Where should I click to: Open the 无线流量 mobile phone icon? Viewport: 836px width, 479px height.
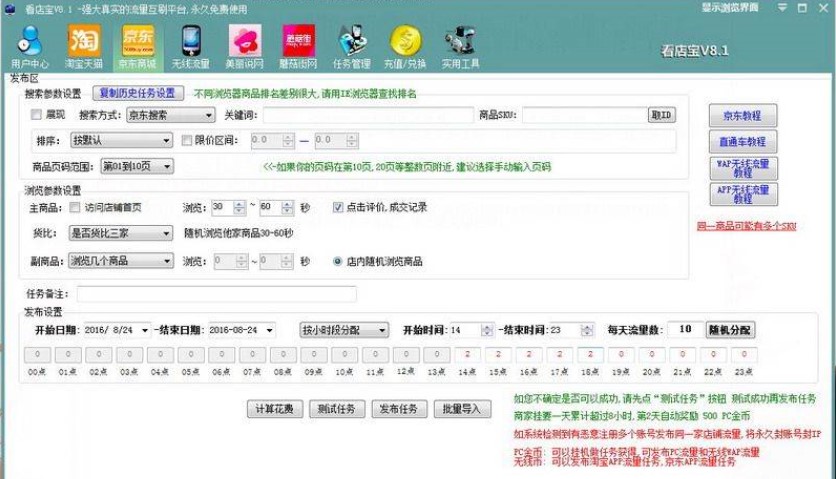(x=191, y=47)
